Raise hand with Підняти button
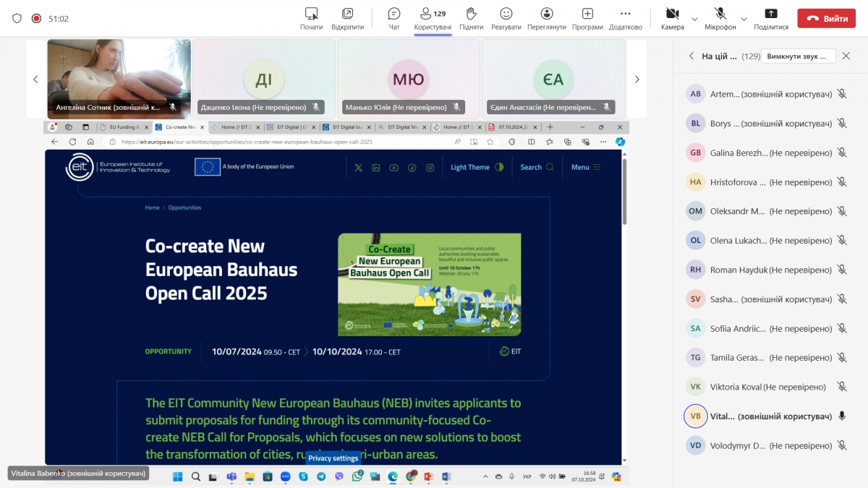This screenshot has height=488, width=868. tap(471, 18)
